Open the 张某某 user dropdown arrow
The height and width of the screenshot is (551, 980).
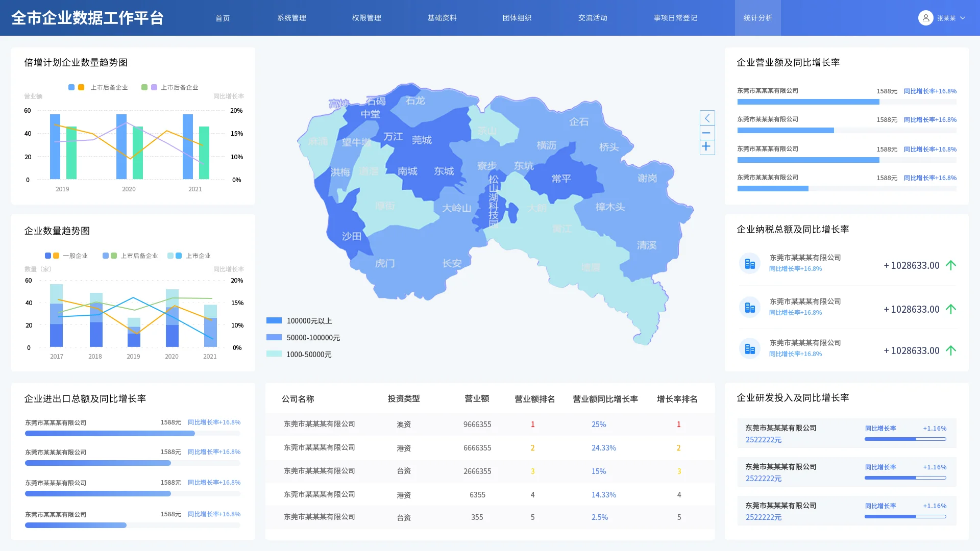[963, 18]
